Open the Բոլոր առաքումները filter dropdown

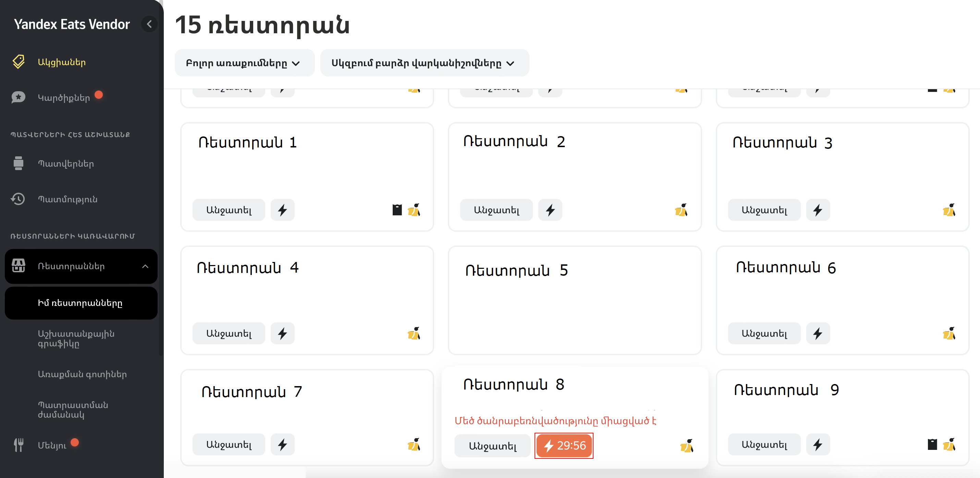[x=244, y=63]
